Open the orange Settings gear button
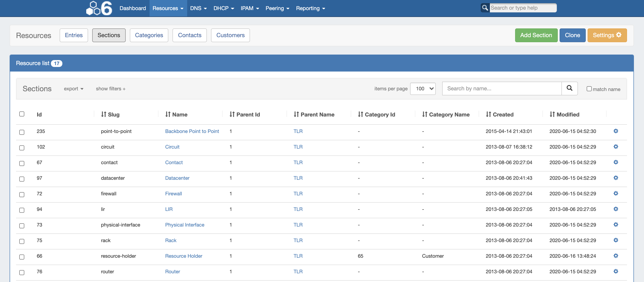The width and height of the screenshot is (644, 282). (607, 35)
